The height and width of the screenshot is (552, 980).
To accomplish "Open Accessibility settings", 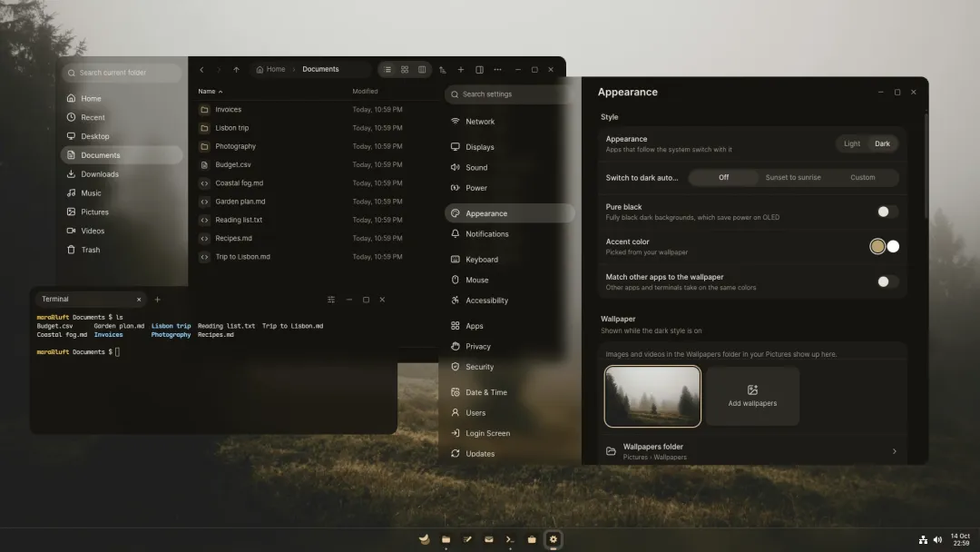I will coord(509,301).
